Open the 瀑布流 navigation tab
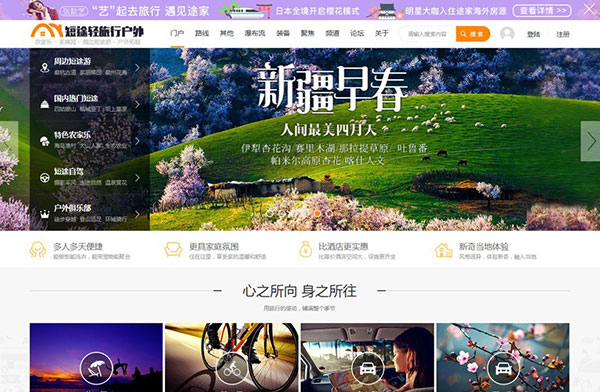Image resolution: width=600 pixels, height=392 pixels. coord(255,33)
